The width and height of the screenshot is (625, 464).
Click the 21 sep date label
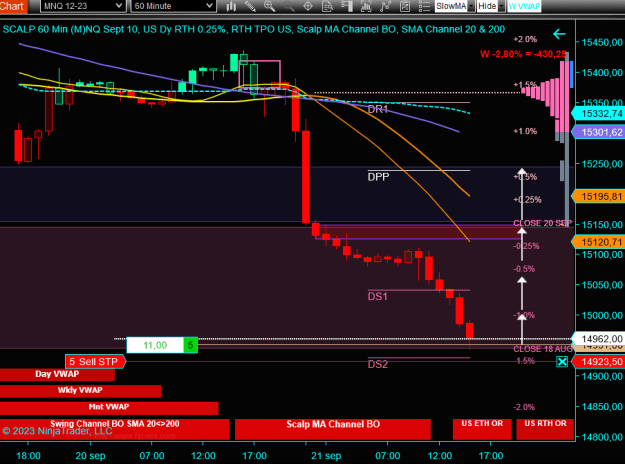[326, 456]
